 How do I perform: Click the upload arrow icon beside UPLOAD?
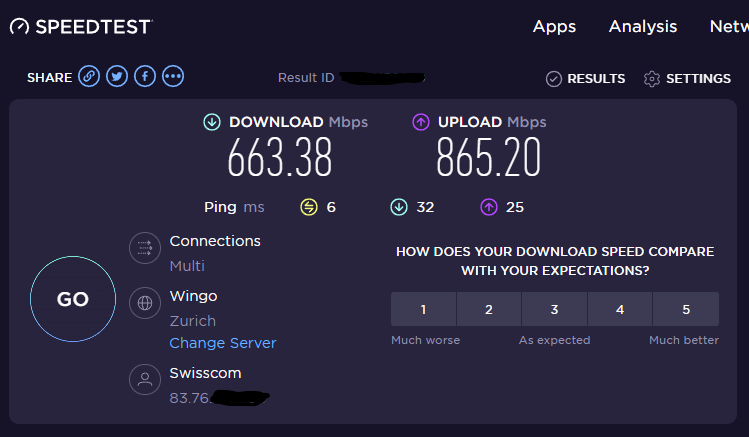click(421, 122)
